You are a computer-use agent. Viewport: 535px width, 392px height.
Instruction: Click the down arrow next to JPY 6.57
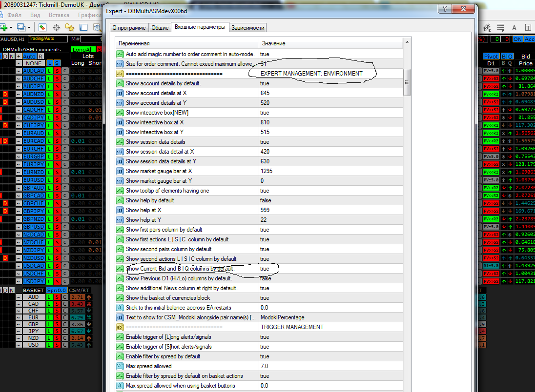coord(89,331)
